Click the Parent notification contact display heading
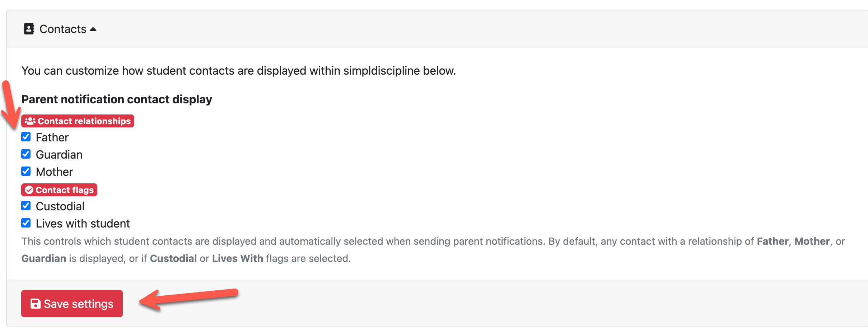 click(x=117, y=99)
